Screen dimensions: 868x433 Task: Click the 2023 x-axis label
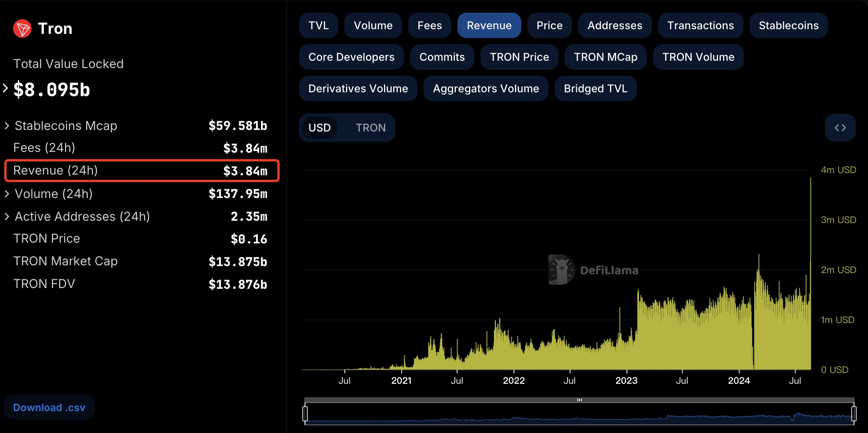pyautogui.click(x=626, y=381)
